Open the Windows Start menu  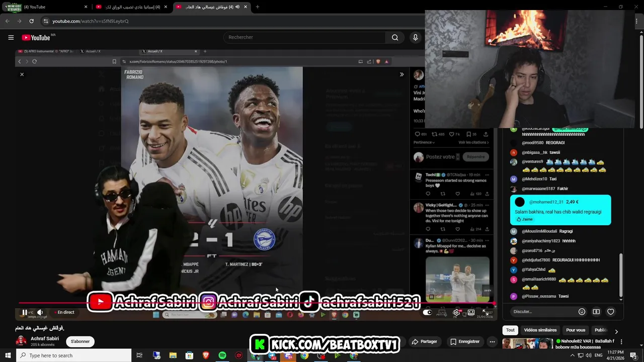(8, 355)
